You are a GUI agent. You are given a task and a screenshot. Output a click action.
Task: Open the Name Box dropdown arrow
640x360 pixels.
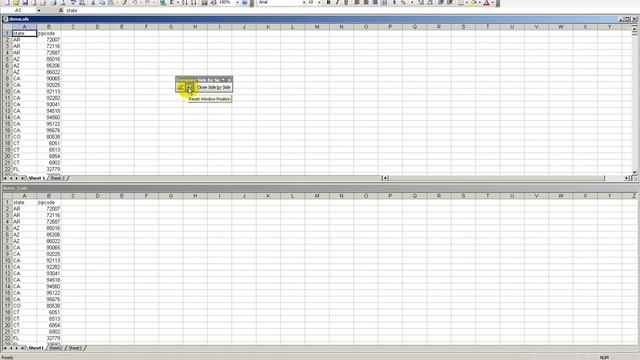click(x=39, y=10)
